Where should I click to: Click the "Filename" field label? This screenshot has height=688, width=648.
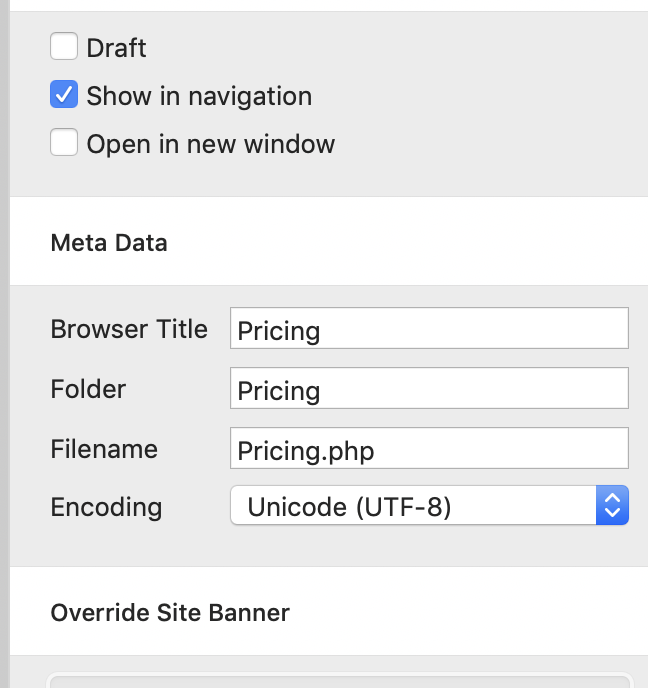tap(104, 449)
